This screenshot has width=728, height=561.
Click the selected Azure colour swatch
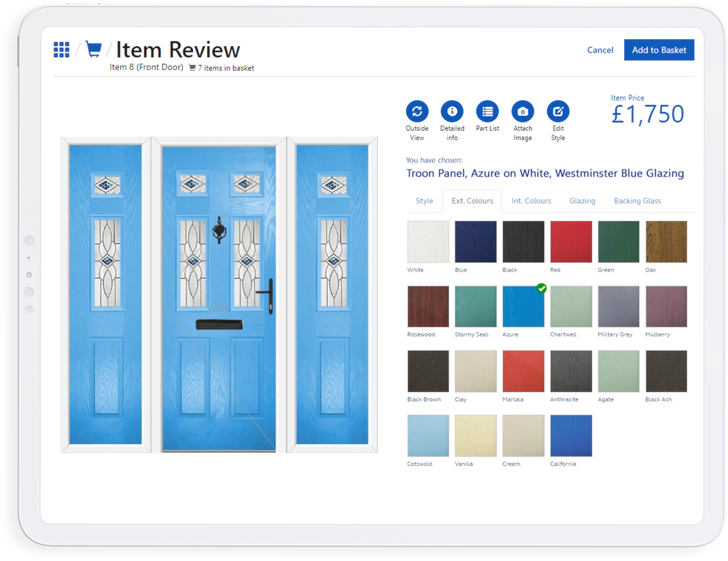[523, 306]
